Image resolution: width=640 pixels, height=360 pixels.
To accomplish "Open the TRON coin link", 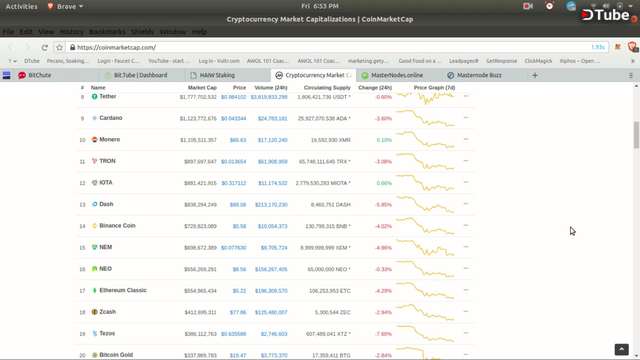I will pos(107,161).
